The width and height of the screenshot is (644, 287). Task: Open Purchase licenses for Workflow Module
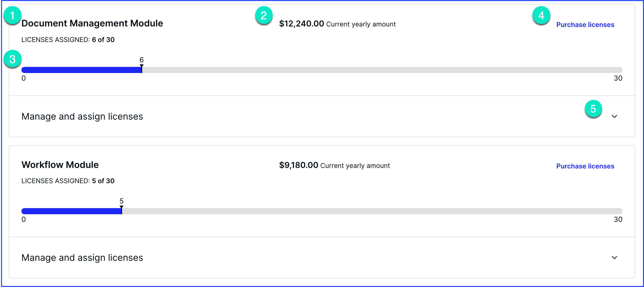(585, 166)
